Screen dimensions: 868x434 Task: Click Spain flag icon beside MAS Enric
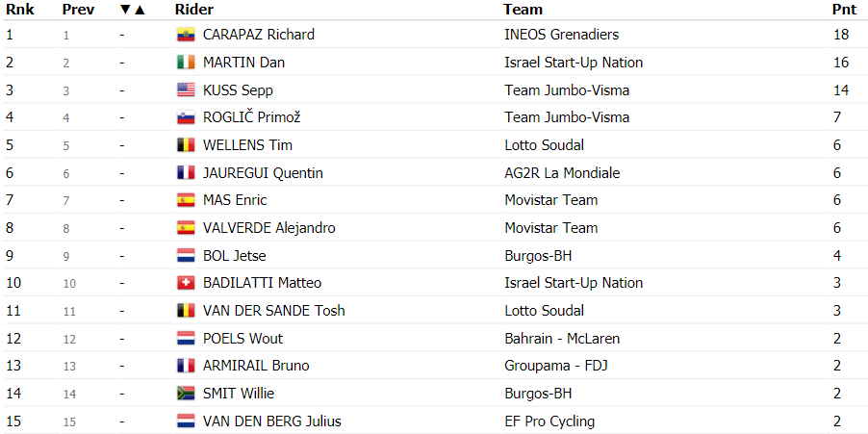pyautogui.click(x=186, y=200)
